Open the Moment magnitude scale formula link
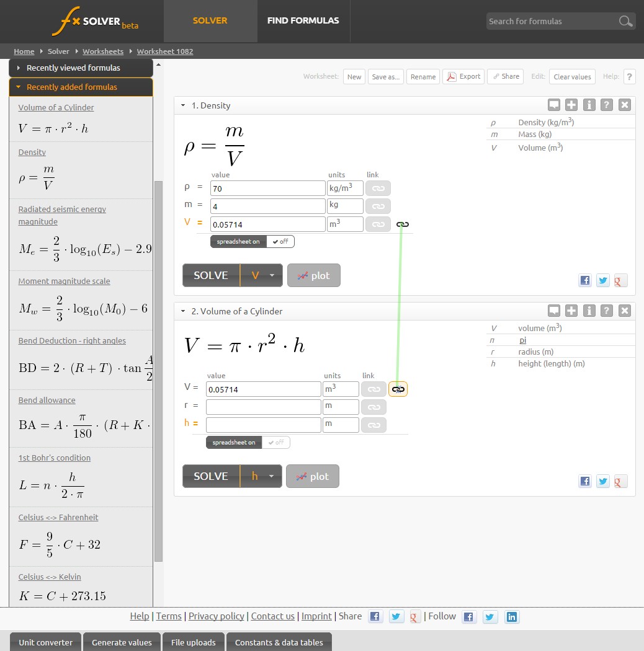 pos(64,281)
